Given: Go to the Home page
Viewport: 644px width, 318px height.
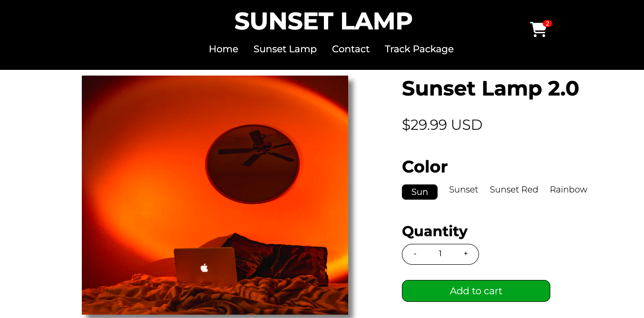Looking at the screenshot, I should click(224, 49).
